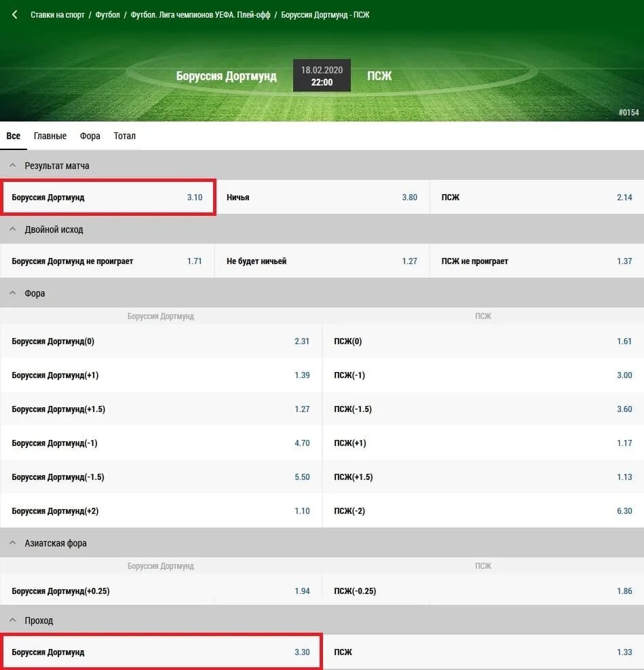Pick 'Боруссия Дортмунд не проиграет' at 1.71
Image resolution: width=644 pixels, height=670 pixels.
click(107, 261)
